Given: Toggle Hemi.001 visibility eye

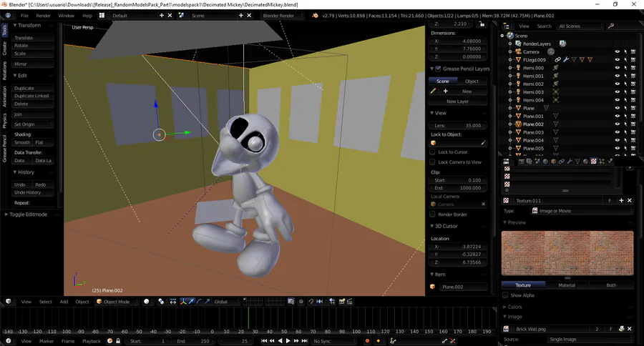Looking at the screenshot, I should (x=618, y=76).
